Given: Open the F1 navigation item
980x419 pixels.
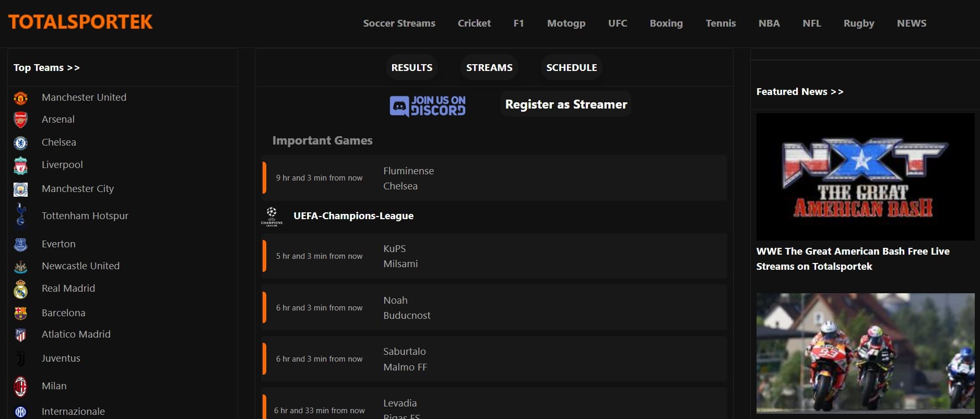Looking at the screenshot, I should (518, 23).
